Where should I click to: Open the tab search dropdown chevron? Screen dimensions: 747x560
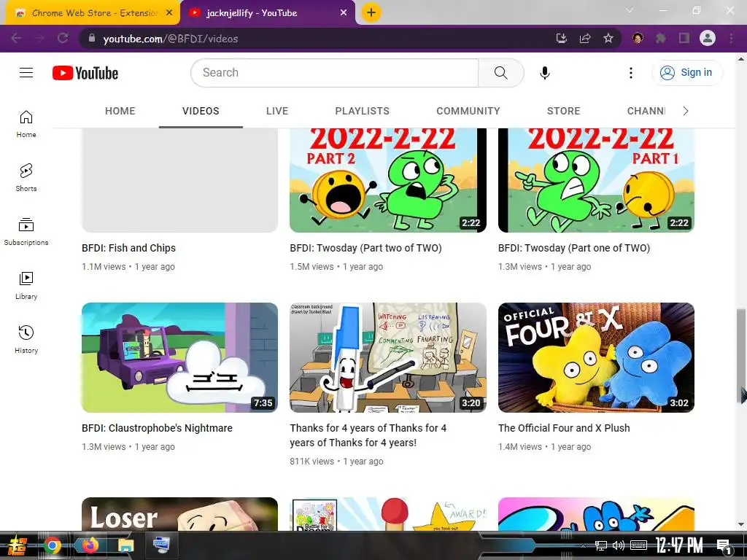point(630,10)
